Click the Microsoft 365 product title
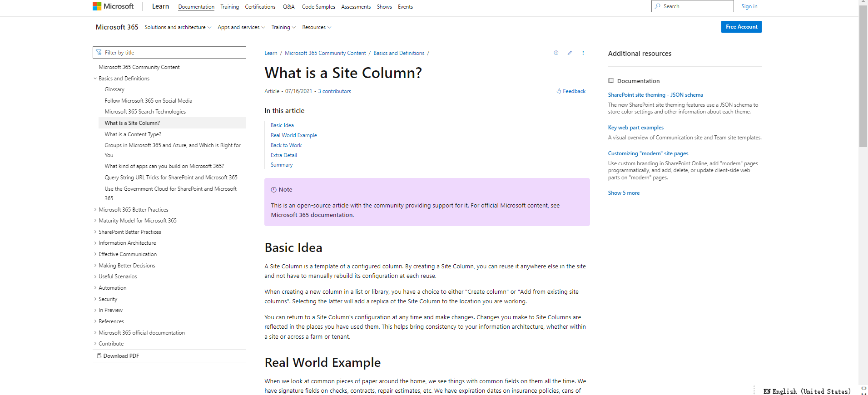The height and width of the screenshot is (395, 868). [x=117, y=27]
